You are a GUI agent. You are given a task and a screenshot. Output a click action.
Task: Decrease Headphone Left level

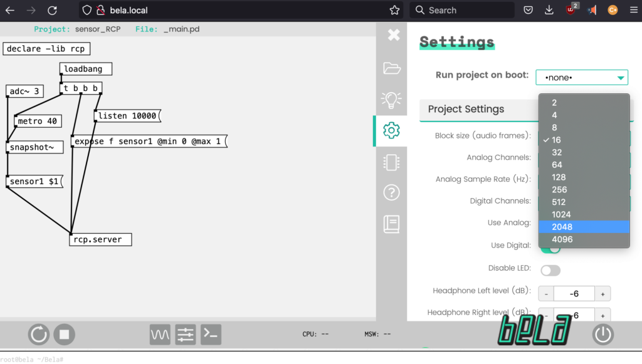tap(546, 294)
